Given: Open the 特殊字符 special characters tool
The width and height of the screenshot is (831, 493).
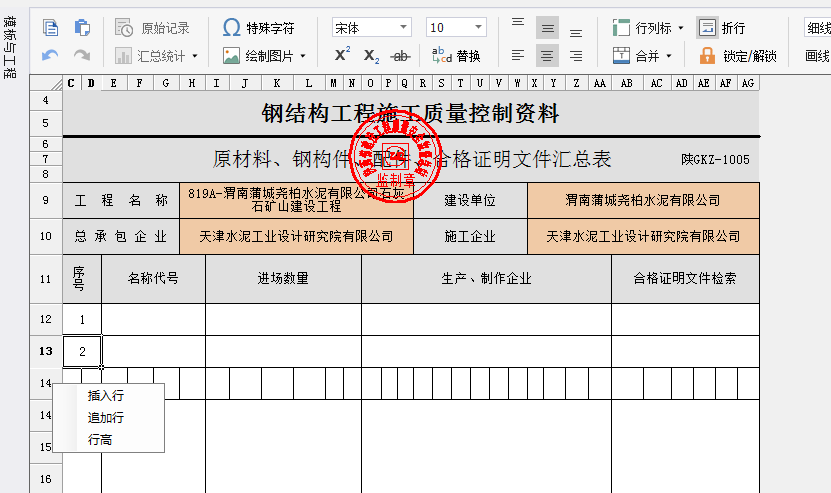Looking at the screenshot, I should click(x=258, y=28).
